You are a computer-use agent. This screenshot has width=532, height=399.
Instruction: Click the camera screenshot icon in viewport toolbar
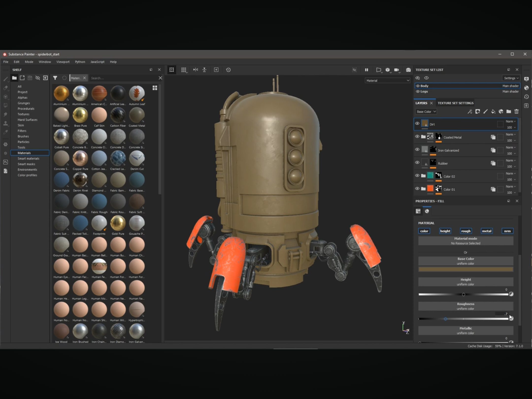click(x=408, y=70)
